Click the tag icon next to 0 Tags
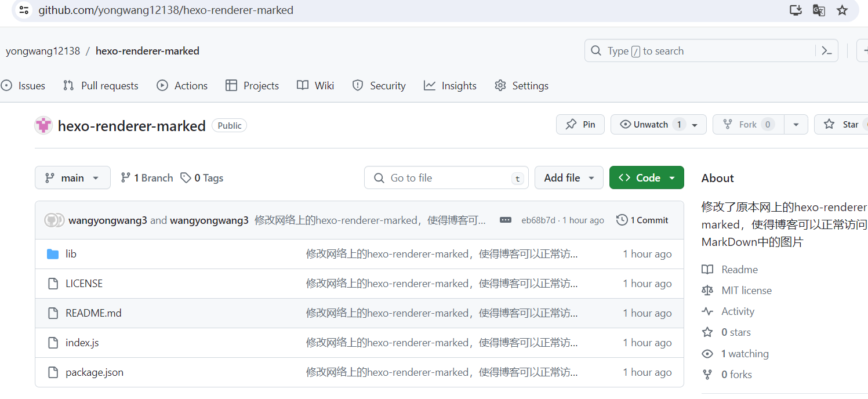Viewport: 868px width, 399px height. [x=186, y=178]
